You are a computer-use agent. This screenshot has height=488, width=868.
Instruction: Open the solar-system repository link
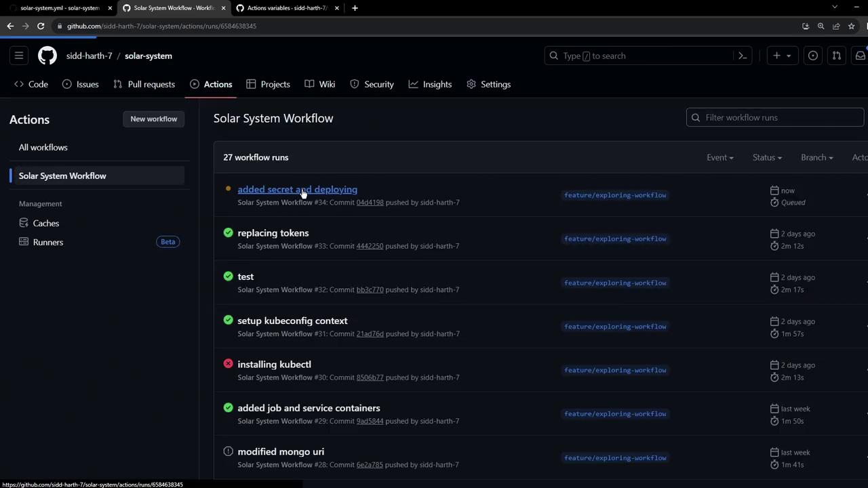(149, 56)
